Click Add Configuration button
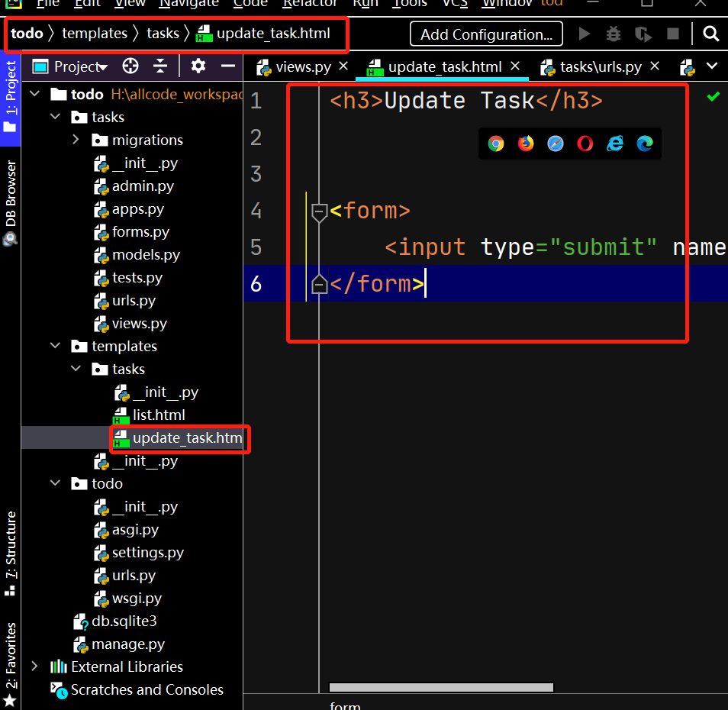This screenshot has height=710, width=728. click(486, 34)
